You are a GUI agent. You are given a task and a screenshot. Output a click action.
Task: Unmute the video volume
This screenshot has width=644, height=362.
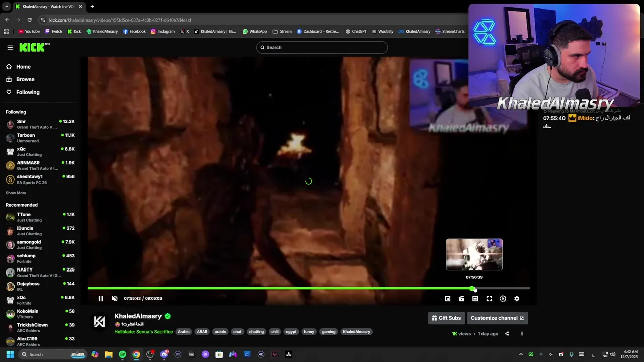pos(115,299)
